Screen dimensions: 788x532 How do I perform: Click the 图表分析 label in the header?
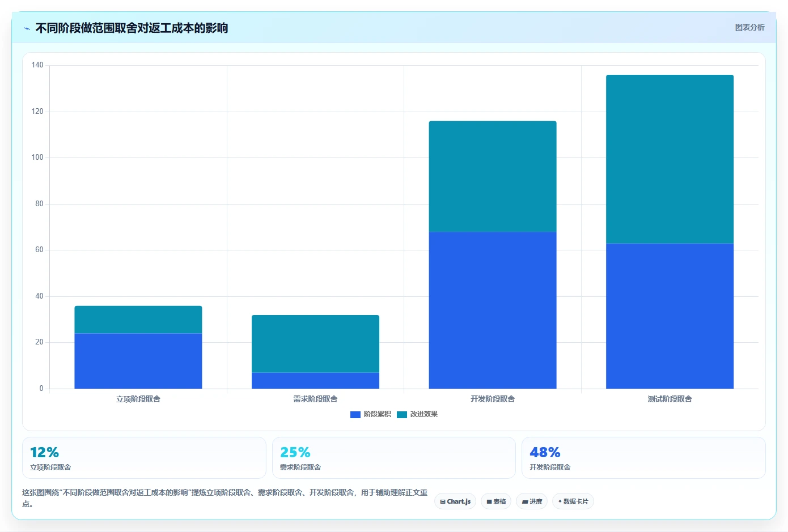pos(749,27)
